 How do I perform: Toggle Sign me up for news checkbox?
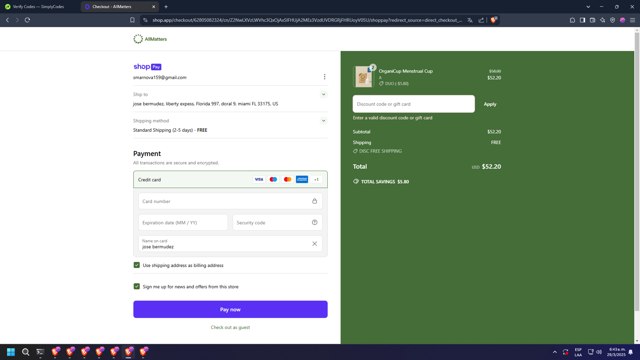[x=137, y=287]
